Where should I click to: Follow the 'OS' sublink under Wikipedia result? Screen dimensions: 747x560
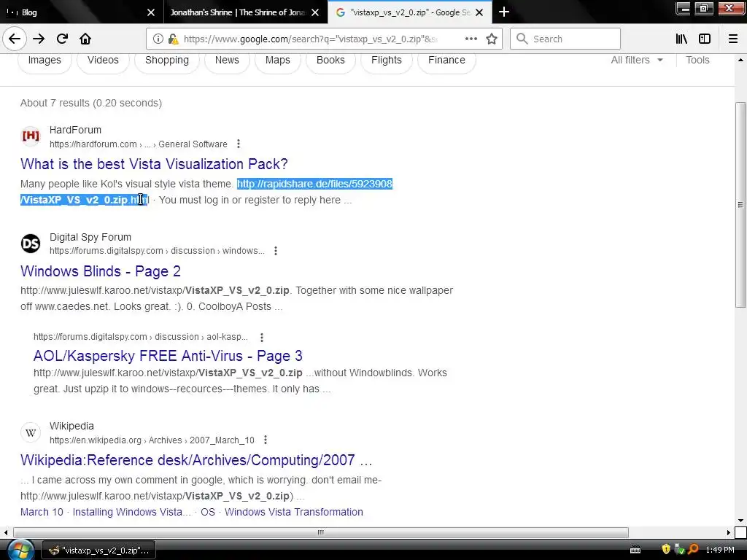pyautogui.click(x=208, y=512)
